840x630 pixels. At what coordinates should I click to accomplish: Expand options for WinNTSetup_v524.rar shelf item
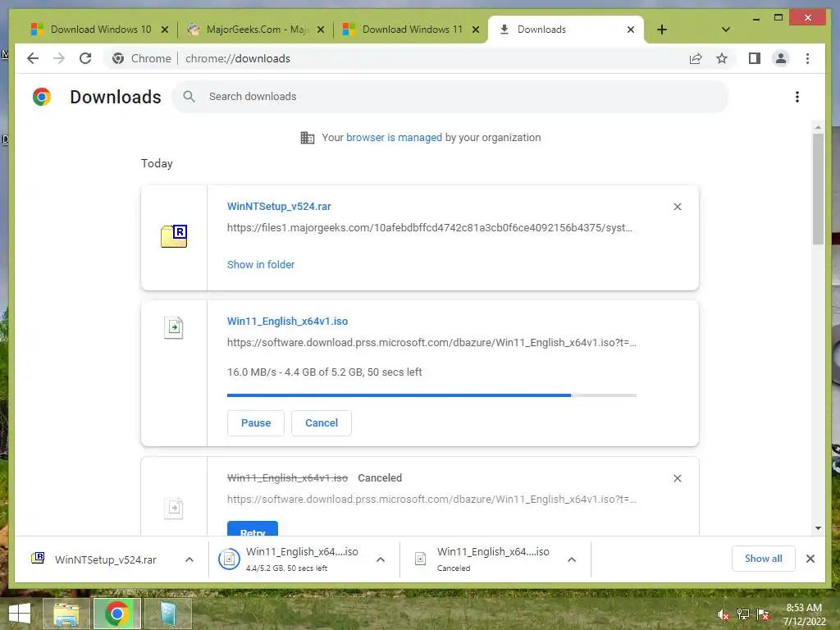[x=189, y=559]
